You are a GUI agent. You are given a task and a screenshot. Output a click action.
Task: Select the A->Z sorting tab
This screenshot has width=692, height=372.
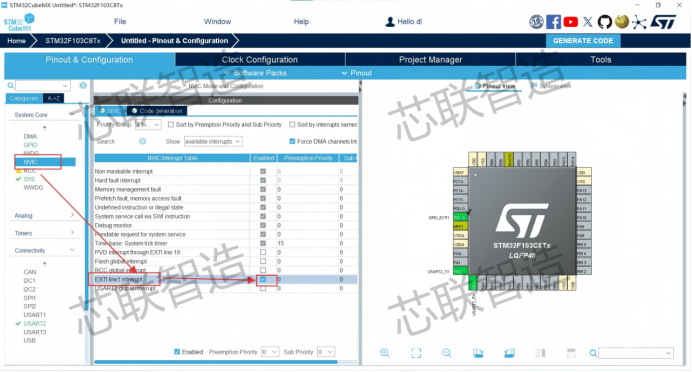(x=54, y=98)
